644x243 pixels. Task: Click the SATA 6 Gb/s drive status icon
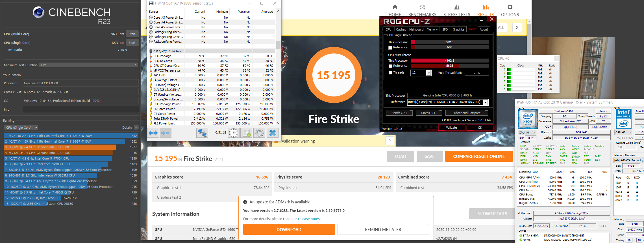coord(521,235)
